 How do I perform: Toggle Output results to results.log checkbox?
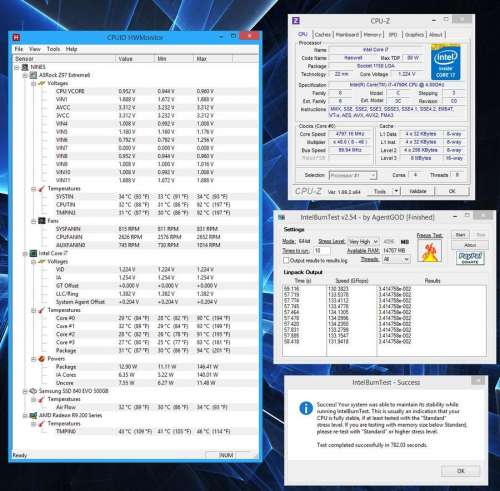click(286, 260)
